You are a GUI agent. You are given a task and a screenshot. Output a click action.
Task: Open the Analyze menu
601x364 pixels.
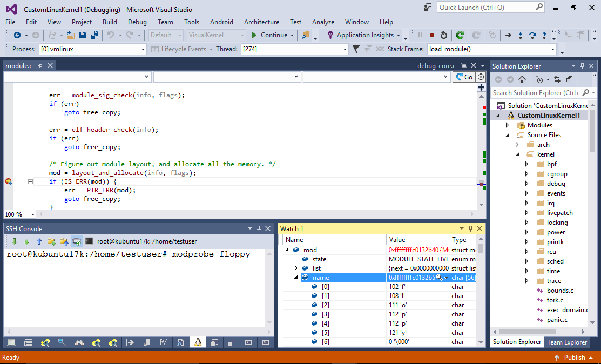coord(323,22)
